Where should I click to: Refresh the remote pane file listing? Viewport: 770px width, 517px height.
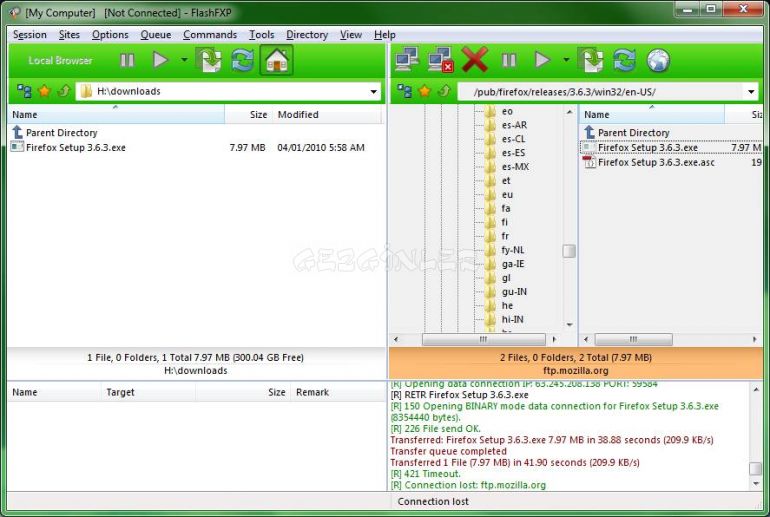pos(624,60)
